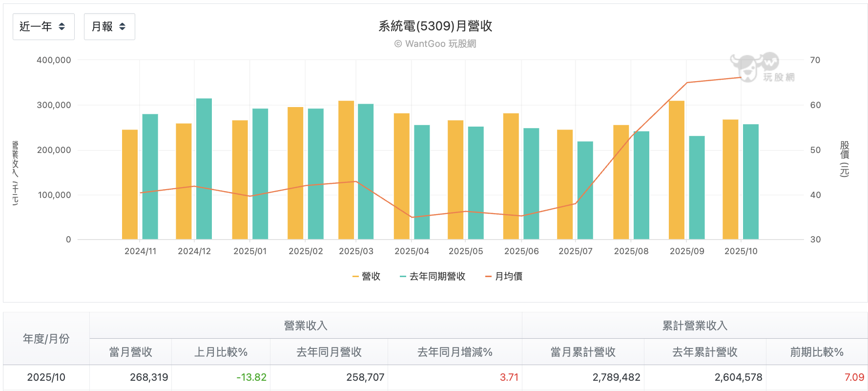
Task: Click the 上月比較% column header
Action: click(x=221, y=352)
